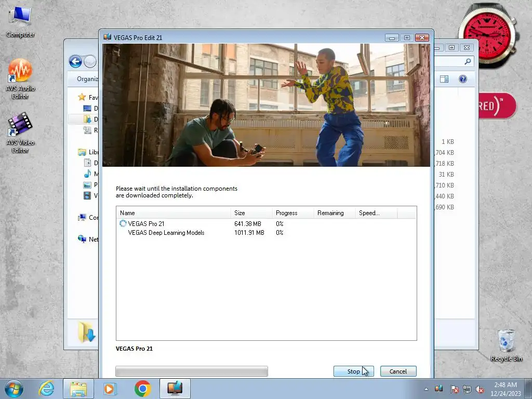This screenshot has width=532, height=399.
Task: Click the red clock desktop gadget
Action: (486, 35)
